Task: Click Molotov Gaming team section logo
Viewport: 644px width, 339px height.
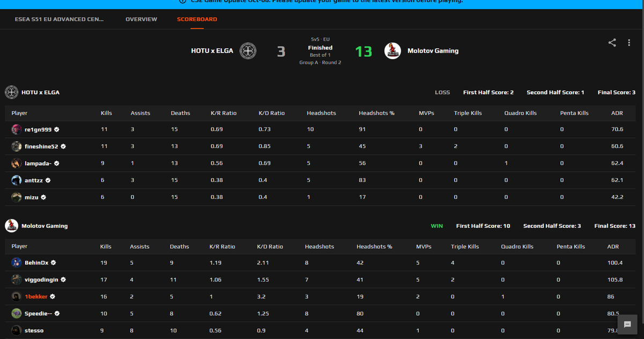Action: [x=11, y=226]
